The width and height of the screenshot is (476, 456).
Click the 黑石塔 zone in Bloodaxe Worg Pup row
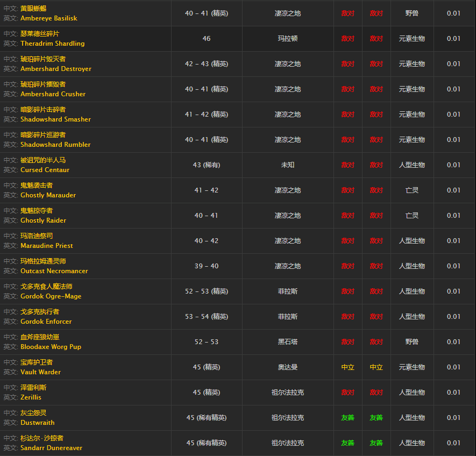pyautogui.click(x=287, y=342)
